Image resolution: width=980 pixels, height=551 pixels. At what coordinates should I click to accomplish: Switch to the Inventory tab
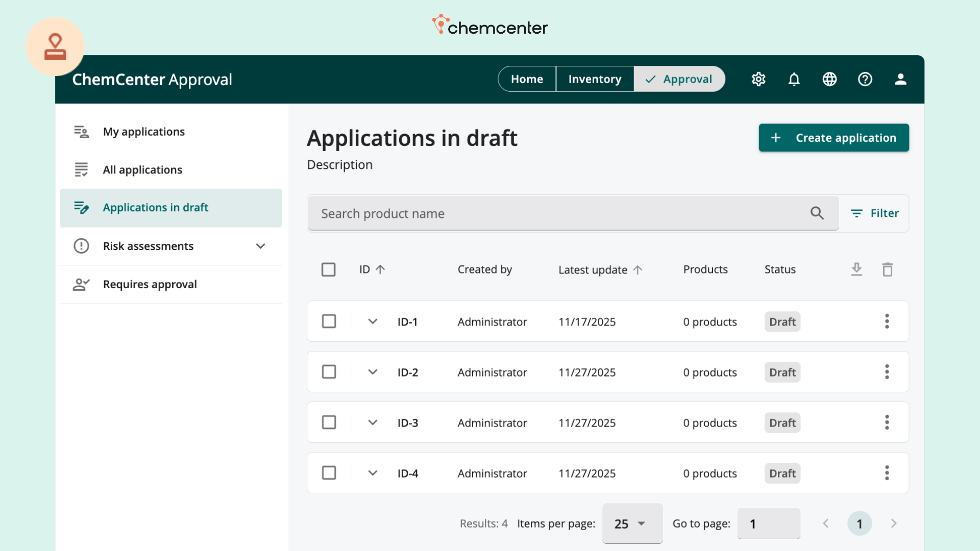[595, 79]
